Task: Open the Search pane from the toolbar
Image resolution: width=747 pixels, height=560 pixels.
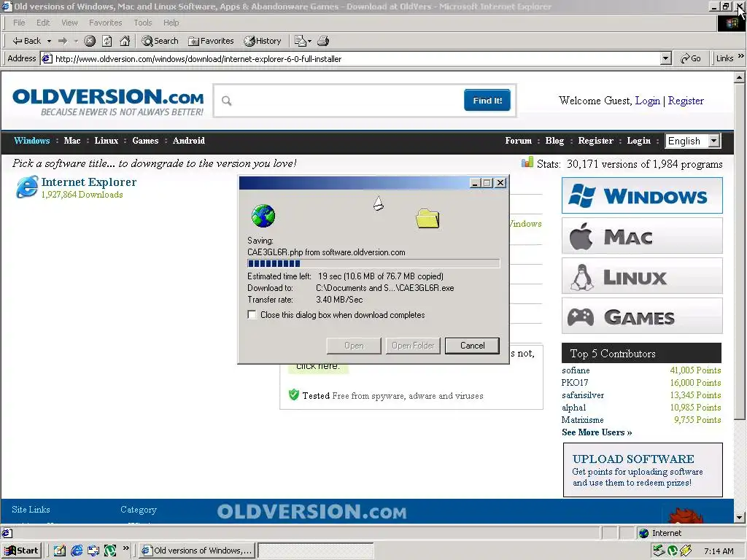Action: (x=160, y=41)
